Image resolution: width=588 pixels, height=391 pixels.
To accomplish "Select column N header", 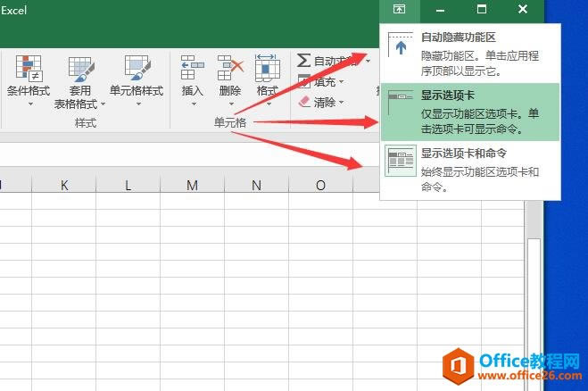I will pyautogui.click(x=256, y=185).
